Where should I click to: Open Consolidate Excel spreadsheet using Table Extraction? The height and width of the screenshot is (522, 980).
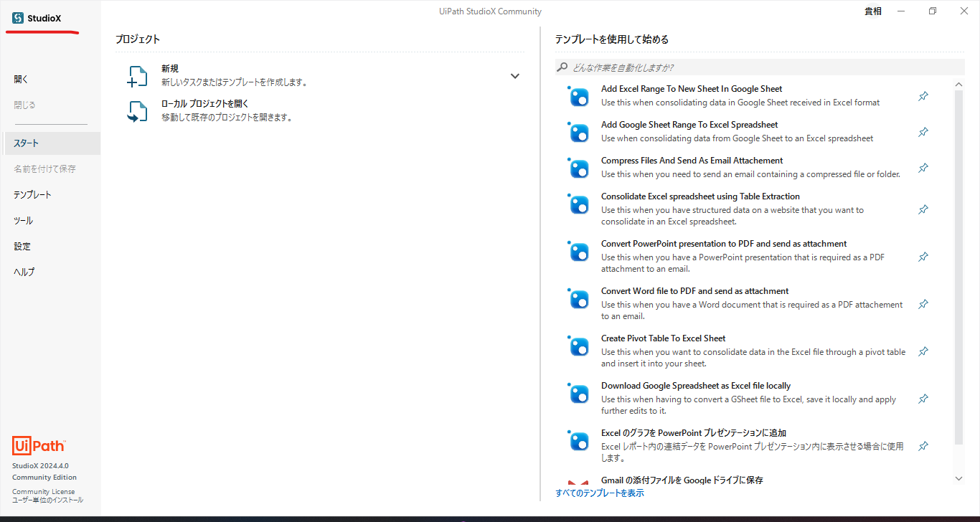[x=700, y=196]
